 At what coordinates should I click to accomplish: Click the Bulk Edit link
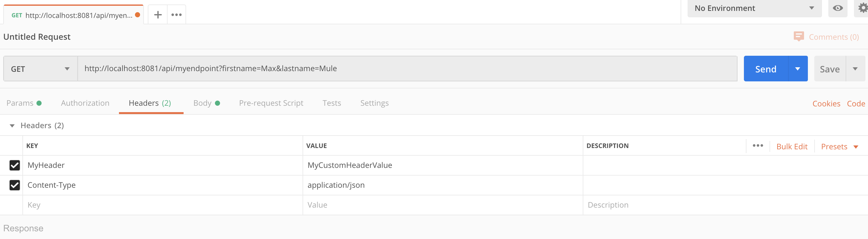tap(792, 146)
